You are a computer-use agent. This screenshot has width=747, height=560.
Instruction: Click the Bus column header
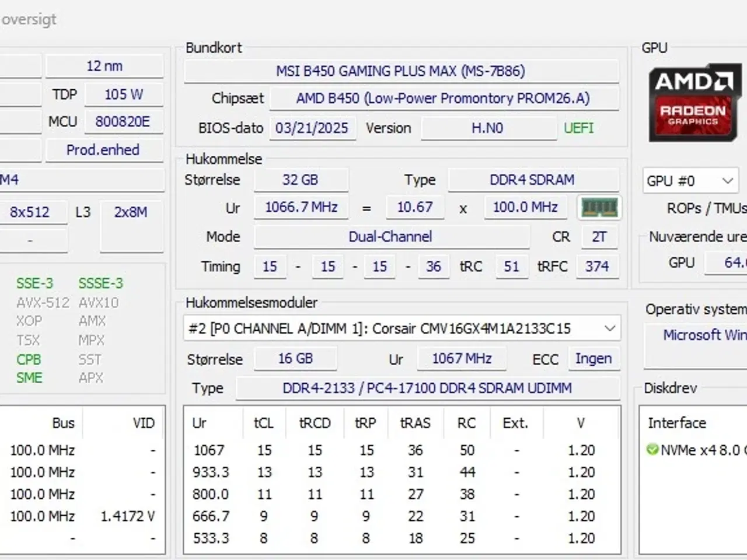(x=63, y=423)
